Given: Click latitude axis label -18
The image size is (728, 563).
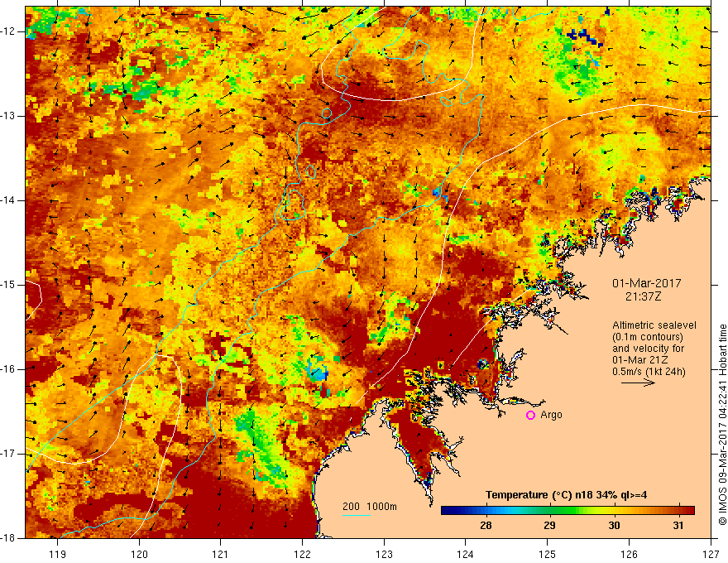Looking at the screenshot, I should coord(9,538).
